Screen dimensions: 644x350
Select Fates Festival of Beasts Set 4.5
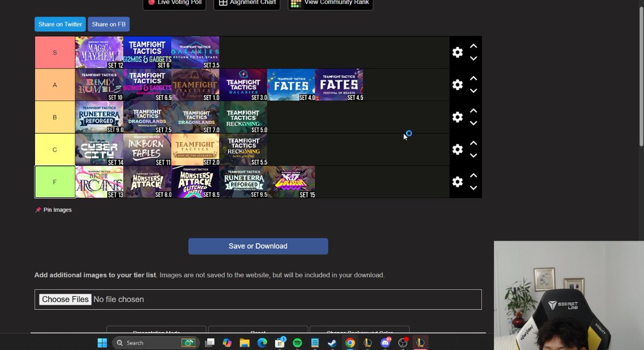tap(339, 85)
